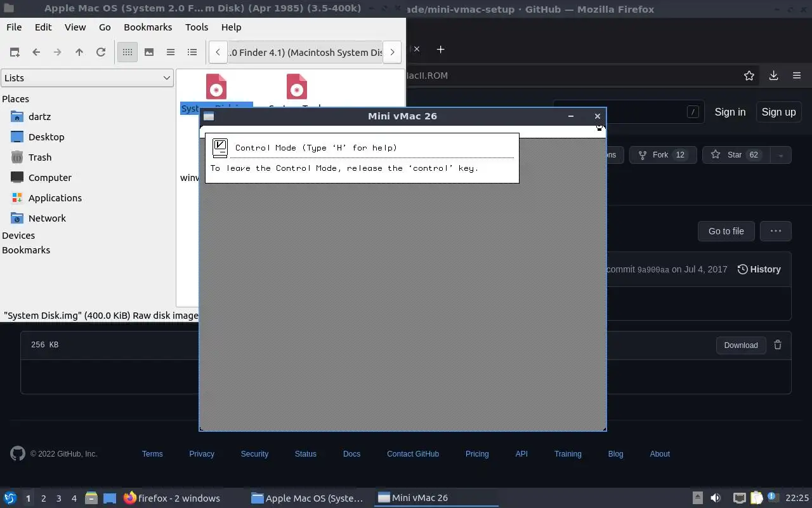The height and width of the screenshot is (508, 812).
Task: Reload the current folder view
Action: [101, 52]
